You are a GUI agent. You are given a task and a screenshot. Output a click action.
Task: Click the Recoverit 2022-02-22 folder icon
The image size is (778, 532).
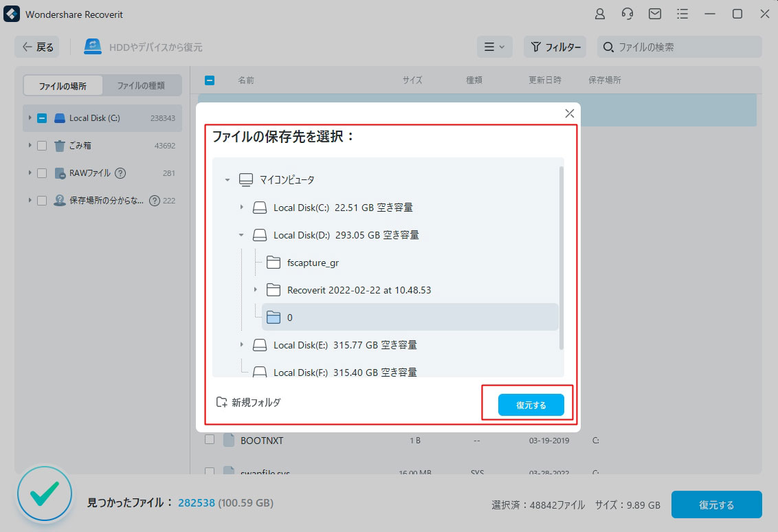[274, 289]
